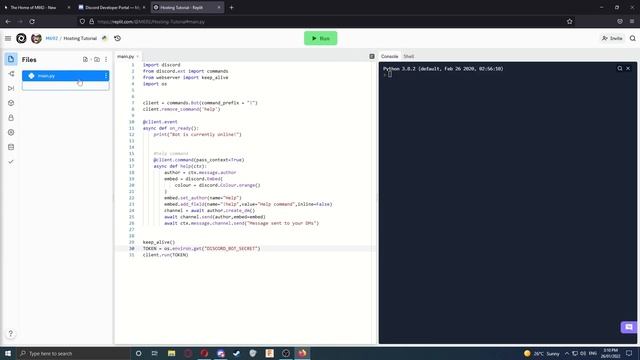This screenshot has width=640, height=360.
Task: Open Windows notification center icon
Action: coord(629,353)
